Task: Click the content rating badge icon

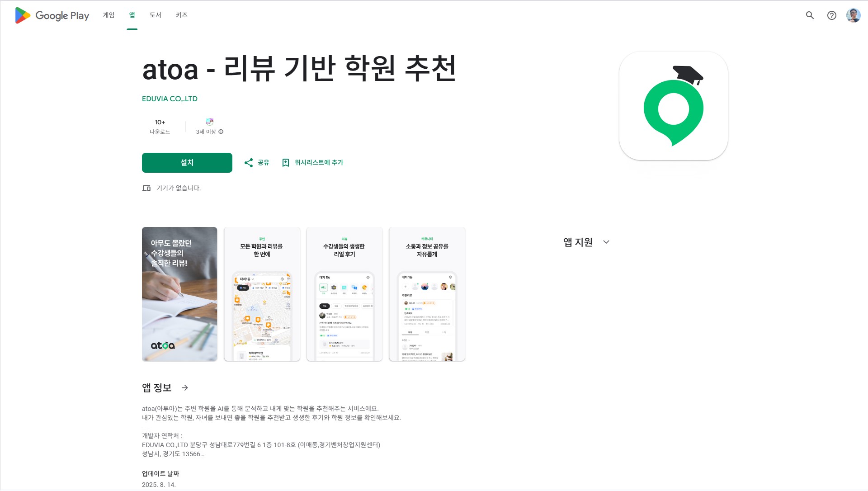Action: [x=210, y=122]
